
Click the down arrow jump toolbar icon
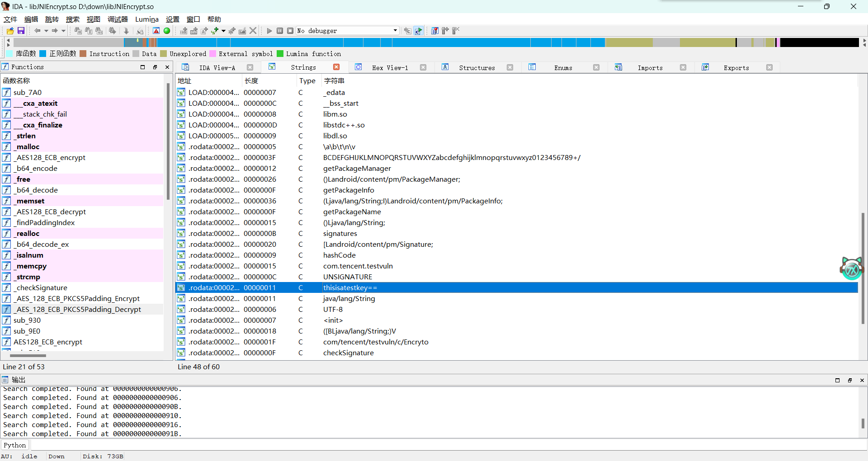pyautogui.click(x=127, y=31)
